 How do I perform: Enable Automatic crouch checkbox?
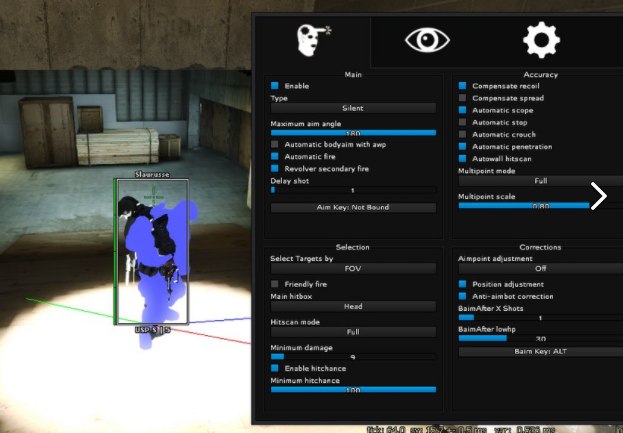tap(462, 134)
